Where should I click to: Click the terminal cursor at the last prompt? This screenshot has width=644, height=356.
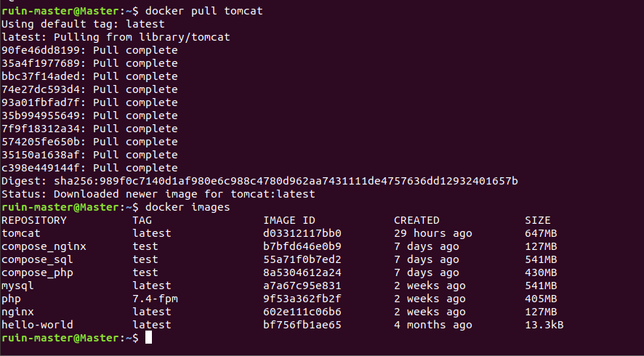[148, 339]
